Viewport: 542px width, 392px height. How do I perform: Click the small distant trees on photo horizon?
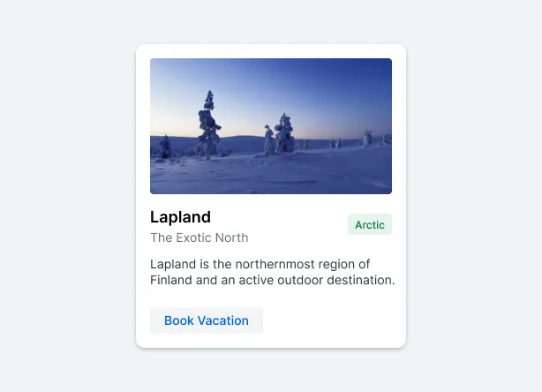pos(366,139)
